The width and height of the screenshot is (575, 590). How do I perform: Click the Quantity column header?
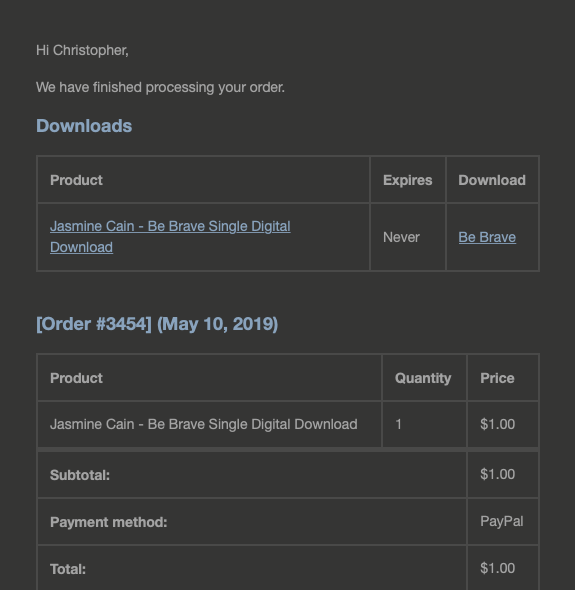[x=423, y=378]
